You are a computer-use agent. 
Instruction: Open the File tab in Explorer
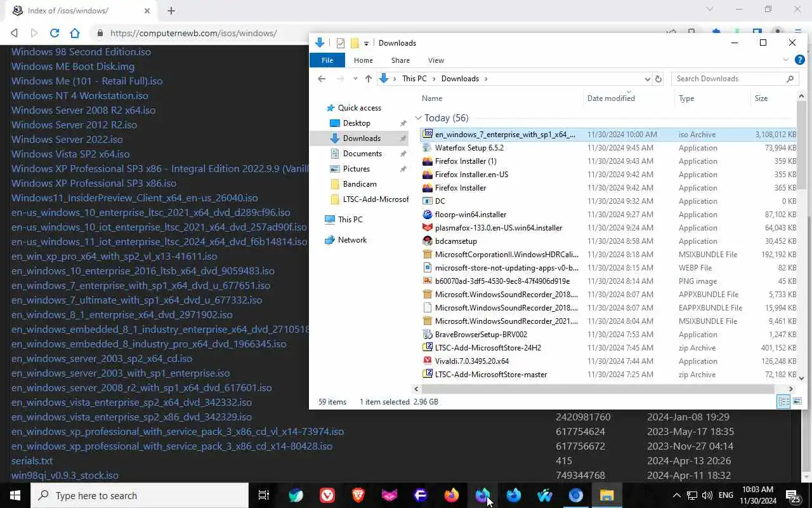(x=327, y=60)
